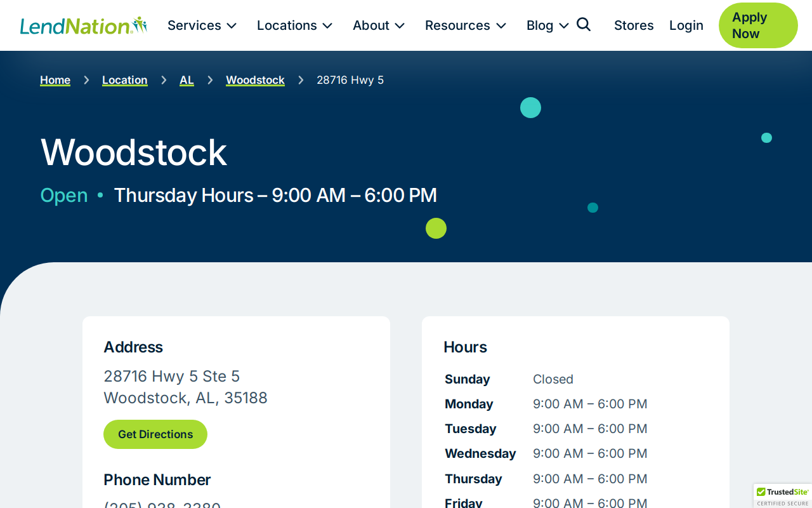Expand the Blog chevron
This screenshot has height=508, width=812.
click(564, 26)
